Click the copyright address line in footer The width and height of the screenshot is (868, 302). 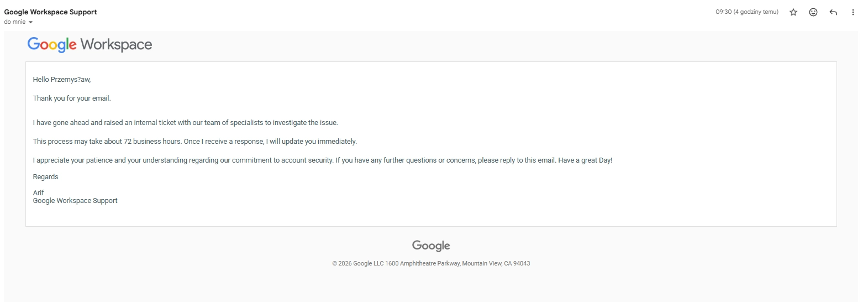(x=431, y=264)
